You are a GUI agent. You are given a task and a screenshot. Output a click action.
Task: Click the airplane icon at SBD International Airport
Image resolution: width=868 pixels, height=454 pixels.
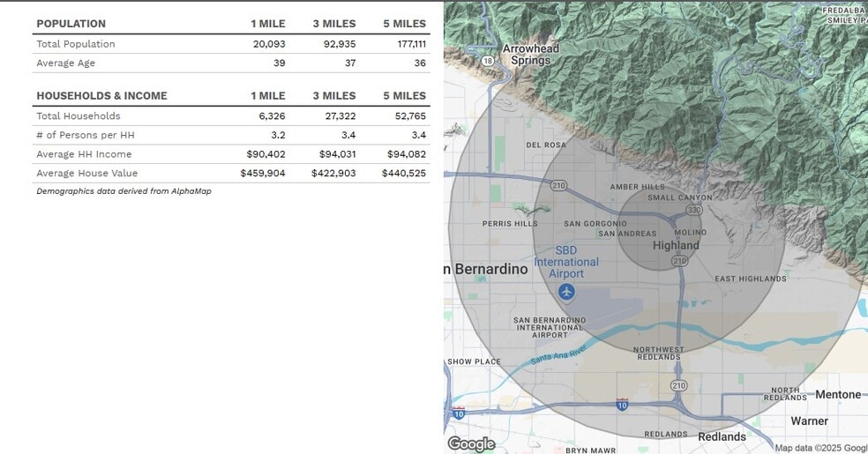click(x=566, y=292)
